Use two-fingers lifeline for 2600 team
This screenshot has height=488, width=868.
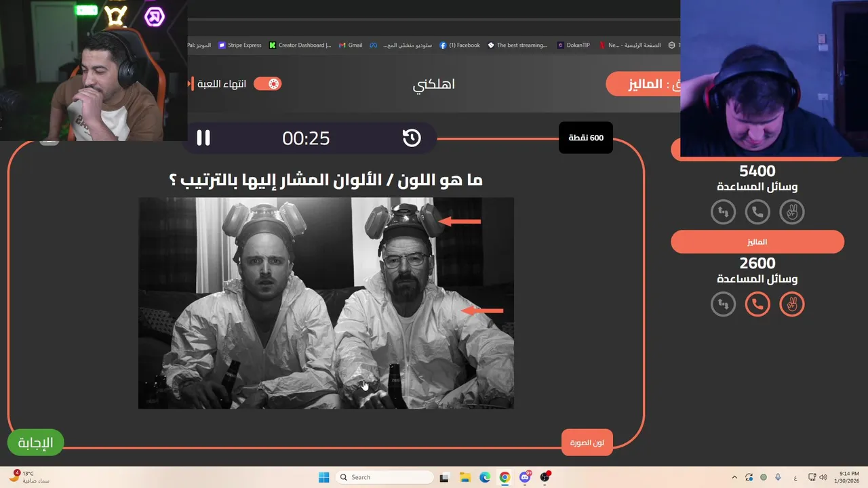[791, 304]
